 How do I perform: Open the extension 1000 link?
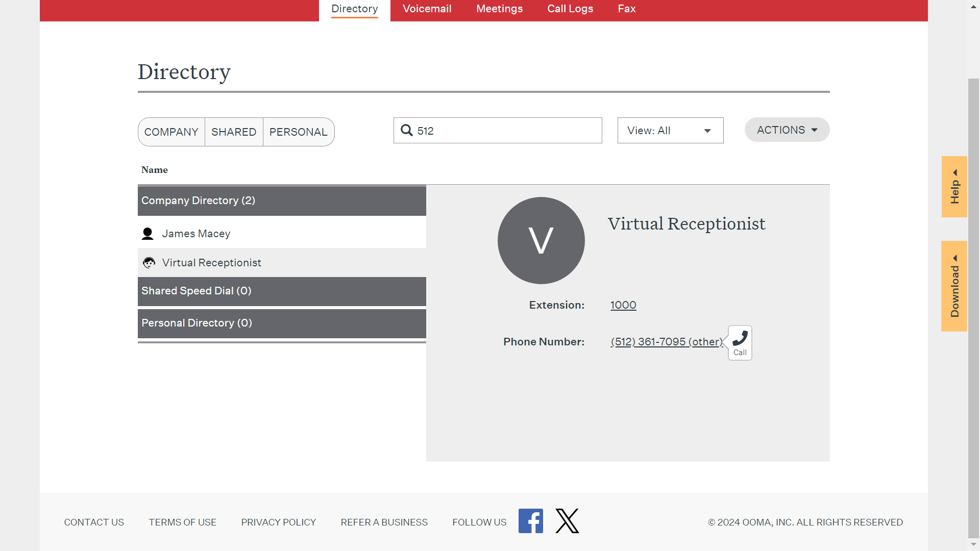(x=623, y=305)
